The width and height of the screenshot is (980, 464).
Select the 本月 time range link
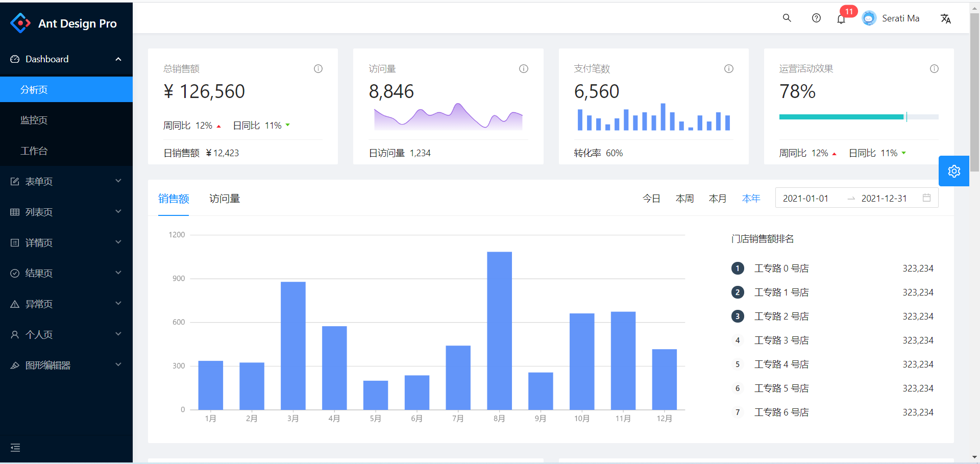718,199
